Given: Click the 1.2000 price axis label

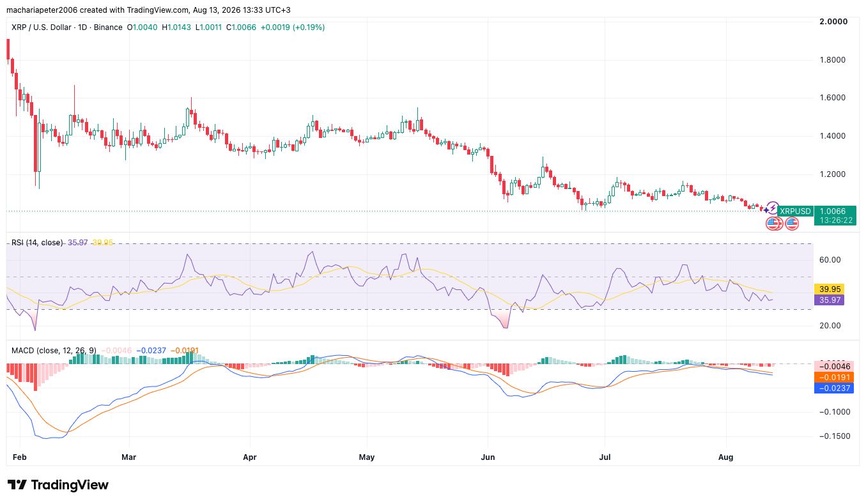Looking at the screenshot, I should click(833, 174).
